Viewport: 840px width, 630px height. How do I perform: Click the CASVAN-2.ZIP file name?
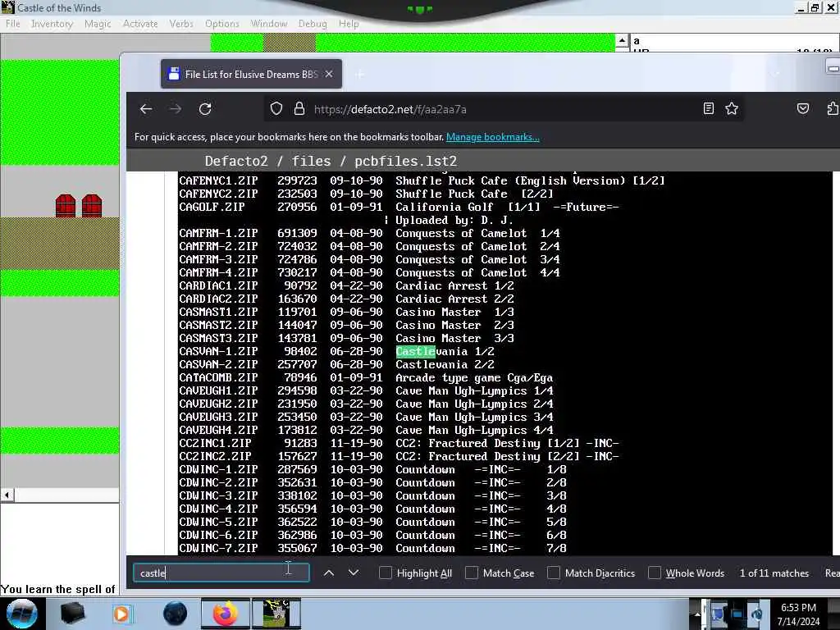pos(218,364)
